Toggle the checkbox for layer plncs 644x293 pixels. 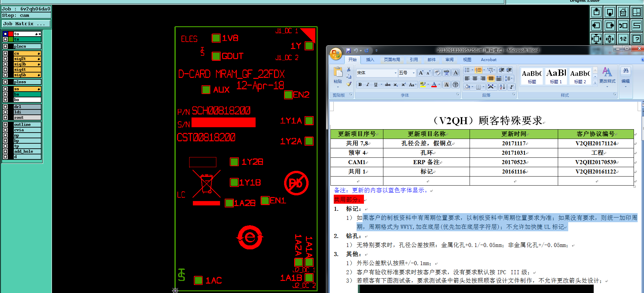(x=5, y=46)
